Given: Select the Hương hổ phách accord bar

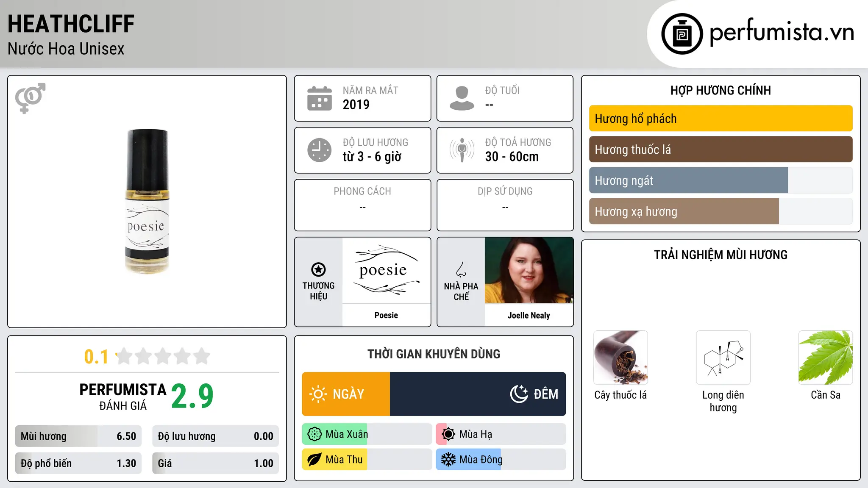Looking at the screenshot, I should coord(721,119).
